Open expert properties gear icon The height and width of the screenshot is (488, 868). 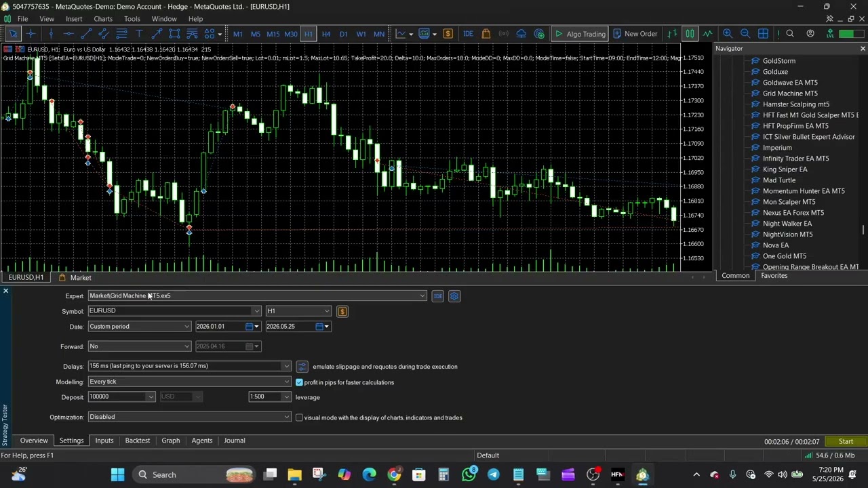point(454,296)
